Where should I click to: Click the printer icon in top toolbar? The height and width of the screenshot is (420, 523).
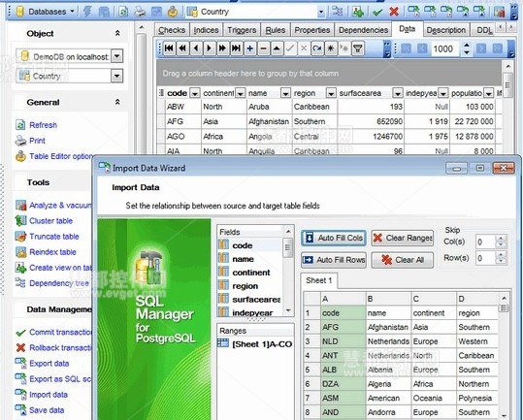[x=140, y=12]
